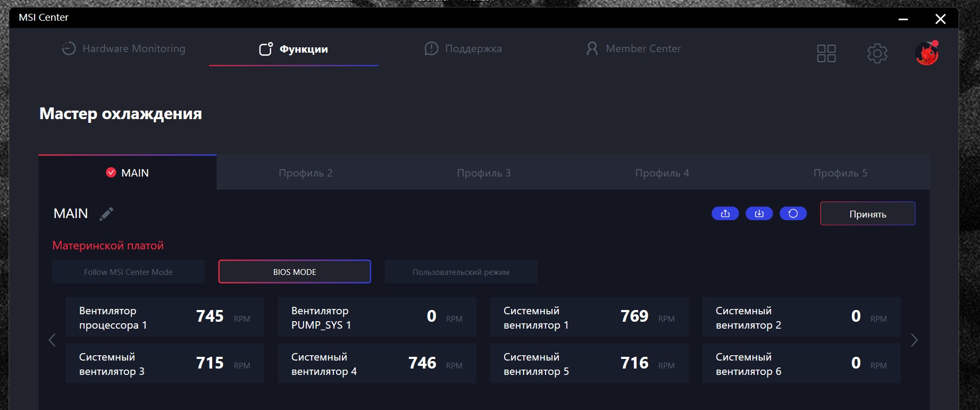The height and width of the screenshot is (410, 980).
Task: Switch to the Функции tab
Action: (294, 49)
